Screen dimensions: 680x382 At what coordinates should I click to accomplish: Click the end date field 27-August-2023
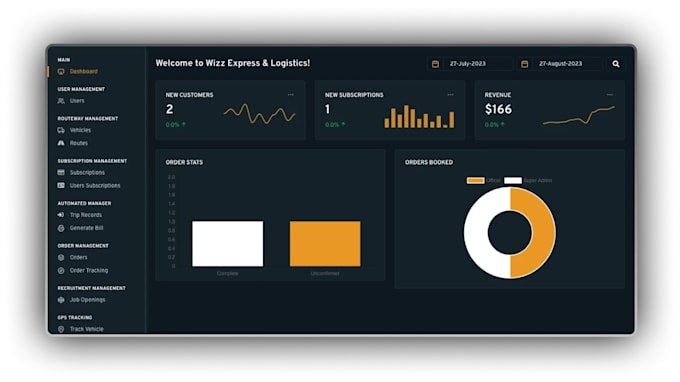pyautogui.click(x=568, y=64)
